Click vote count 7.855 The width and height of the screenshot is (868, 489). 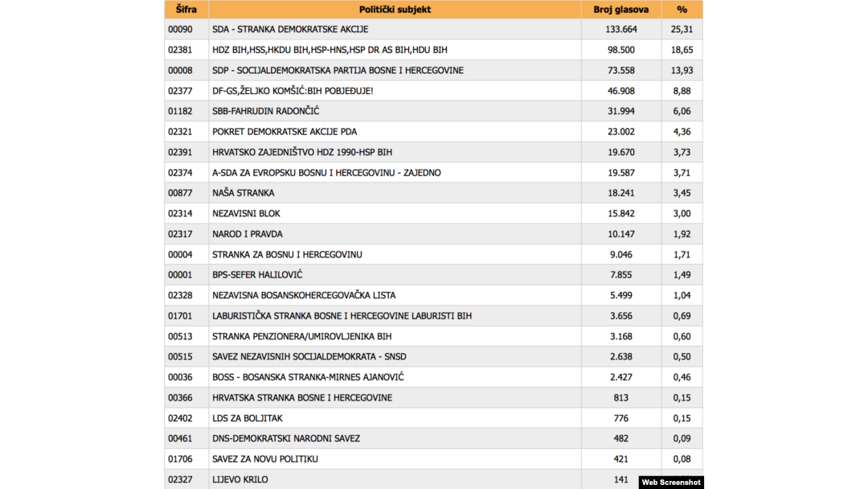coord(621,275)
